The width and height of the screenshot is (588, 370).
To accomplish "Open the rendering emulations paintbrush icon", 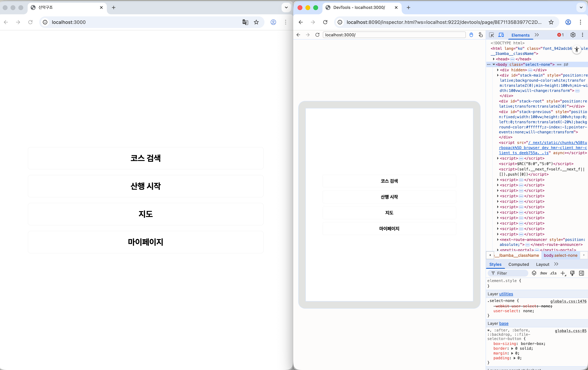I will click(x=572, y=273).
